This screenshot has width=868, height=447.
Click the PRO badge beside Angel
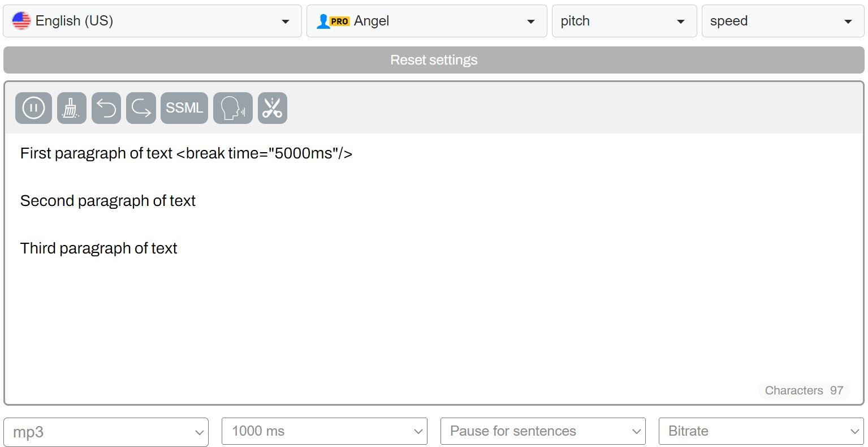click(339, 22)
